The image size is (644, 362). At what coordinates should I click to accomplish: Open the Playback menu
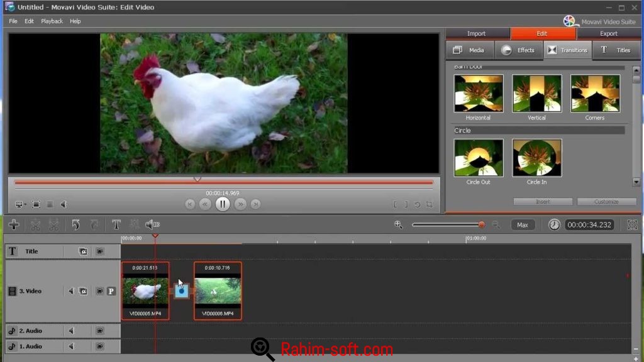pyautogui.click(x=52, y=21)
